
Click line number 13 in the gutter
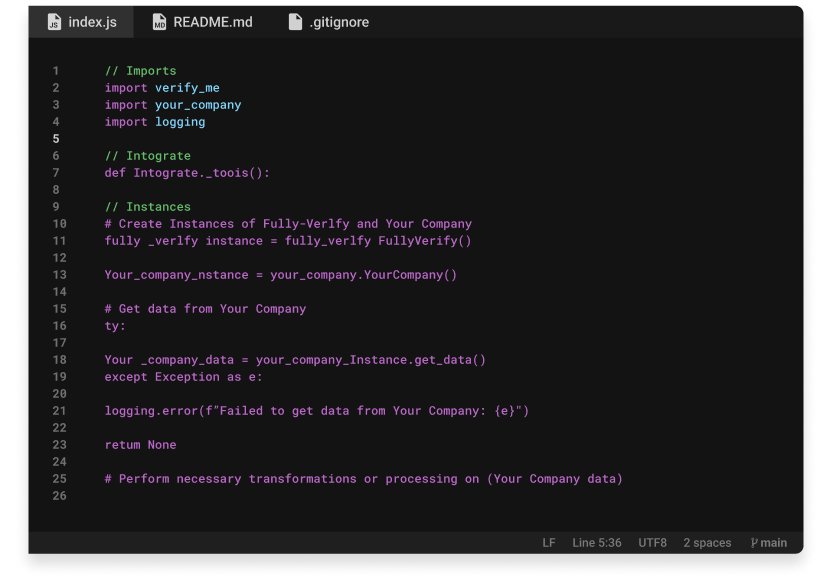(x=59, y=275)
